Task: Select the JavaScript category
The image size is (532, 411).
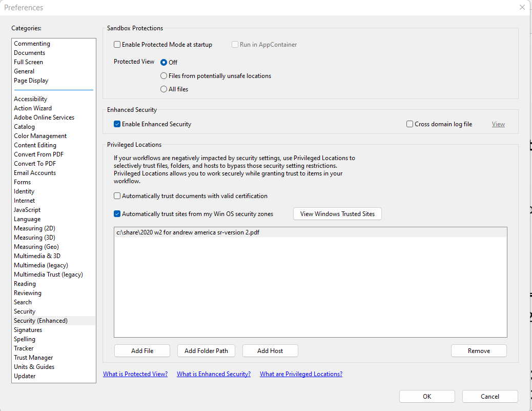Action: (x=27, y=209)
